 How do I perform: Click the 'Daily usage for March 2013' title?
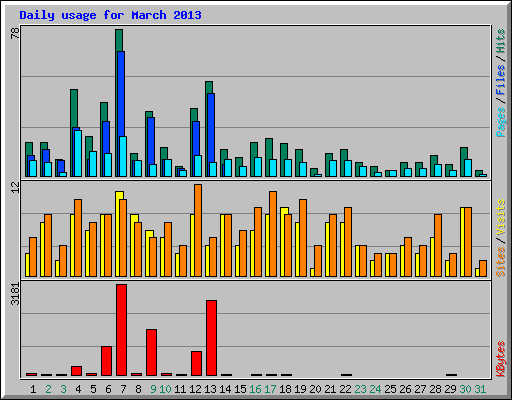pos(110,15)
